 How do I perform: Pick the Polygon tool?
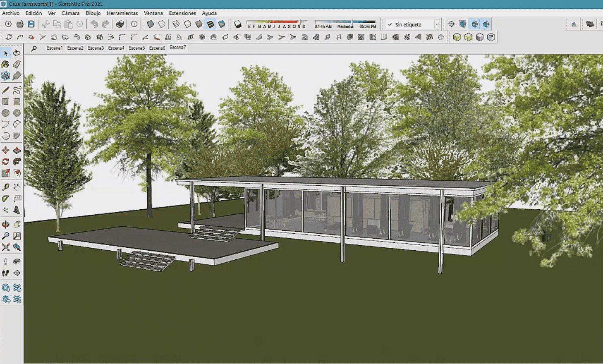pos(17,113)
